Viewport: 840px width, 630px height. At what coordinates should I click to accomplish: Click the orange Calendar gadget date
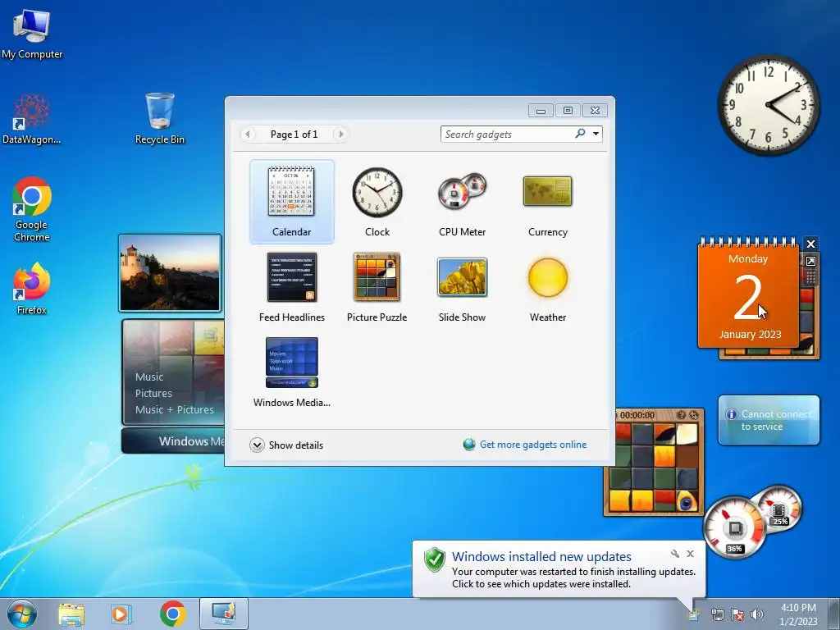click(748, 295)
